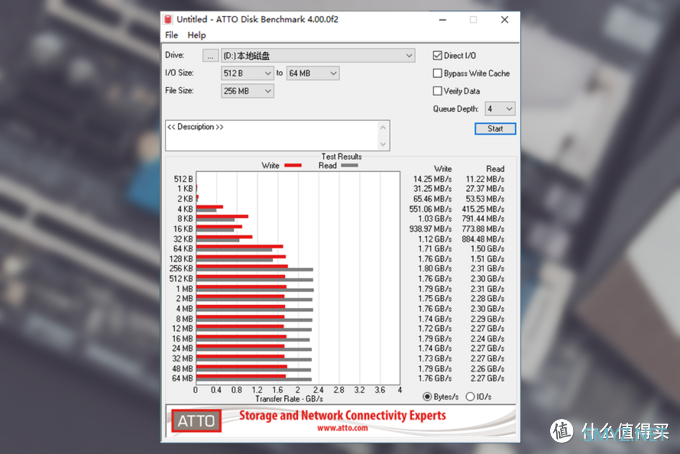This screenshot has width=680, height=454.
Task: Click the 512 B write value 14.25 MB/s
Action: click(x=432, y=179)
